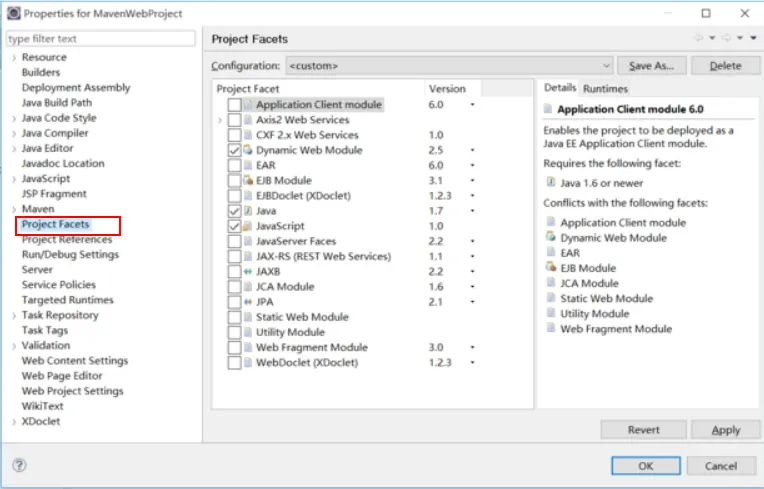Click the Static Web Module icon in facet list
Viewport: 764px width, 489px height.
[248, 317]
